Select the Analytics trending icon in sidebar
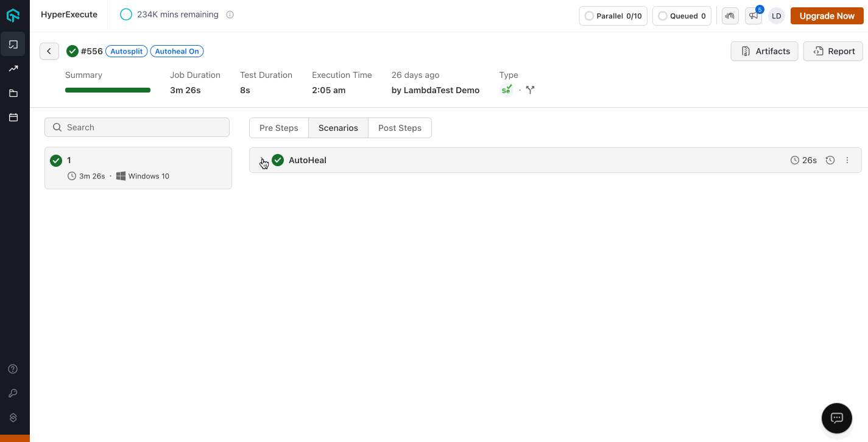 [x=13, y=68]
